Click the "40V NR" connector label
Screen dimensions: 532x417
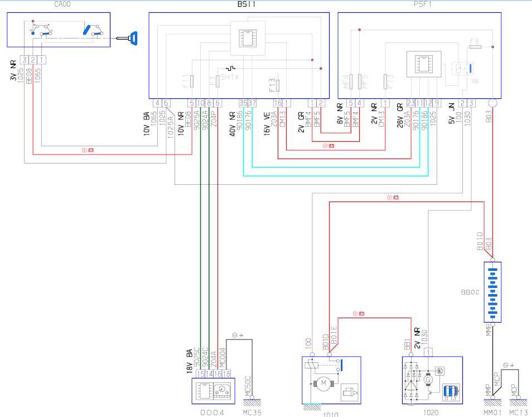coord(233,124)
